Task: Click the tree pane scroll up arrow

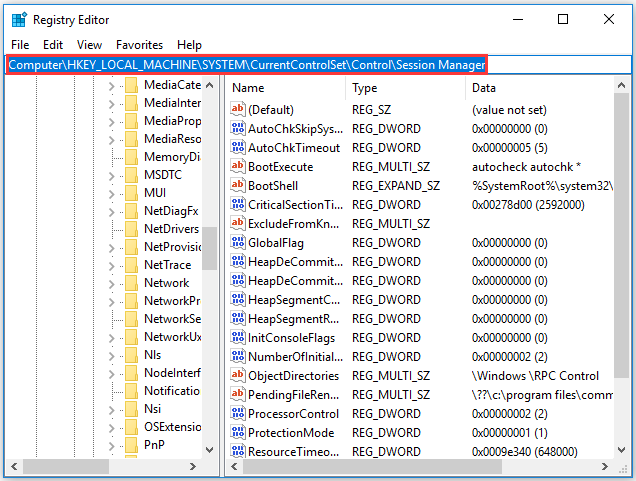Action: click(x=210, y=85)
